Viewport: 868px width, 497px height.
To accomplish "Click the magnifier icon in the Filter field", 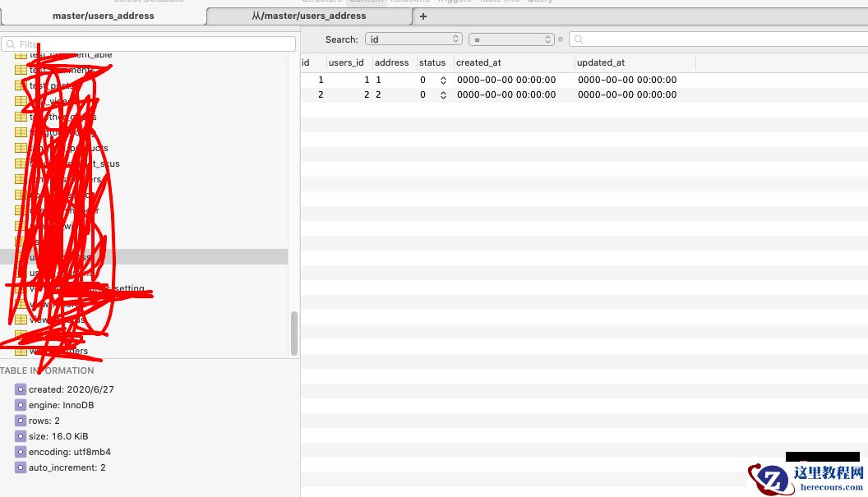I will 11,44.
